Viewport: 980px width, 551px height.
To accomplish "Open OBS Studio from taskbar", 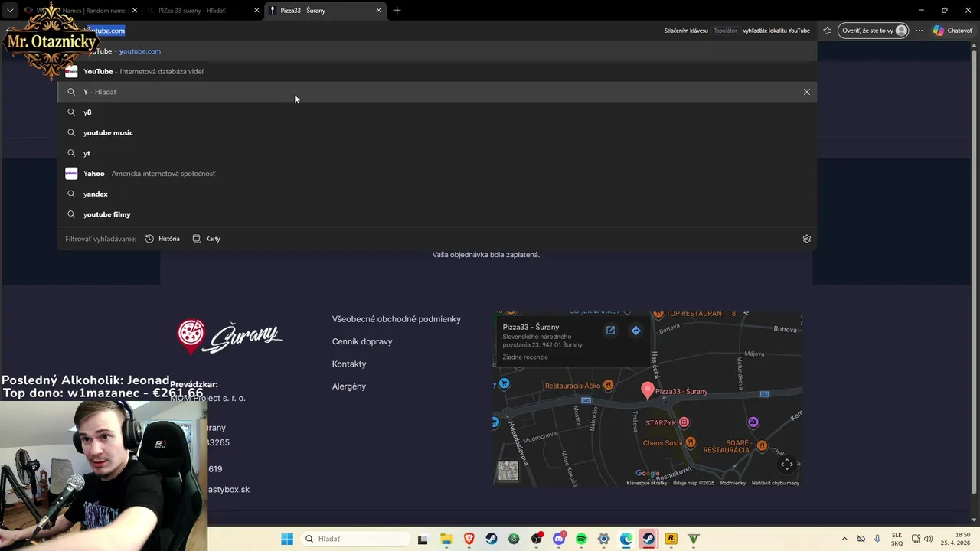I will [x=536, y=539].
